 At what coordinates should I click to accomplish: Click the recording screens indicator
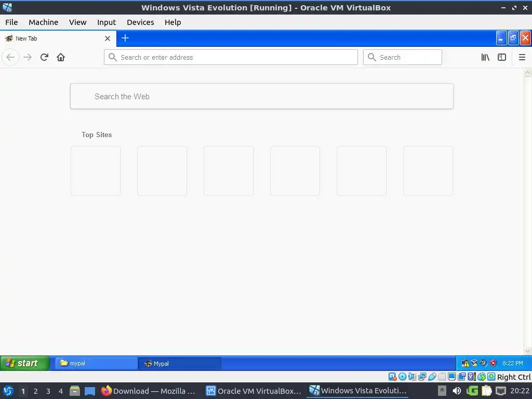click(461, 377)
